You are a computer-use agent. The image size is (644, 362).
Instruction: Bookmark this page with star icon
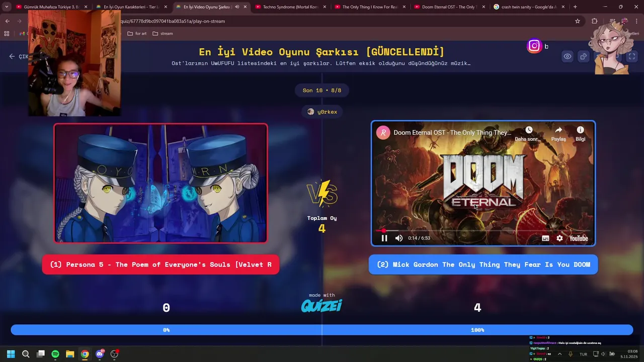pos(578,21)
